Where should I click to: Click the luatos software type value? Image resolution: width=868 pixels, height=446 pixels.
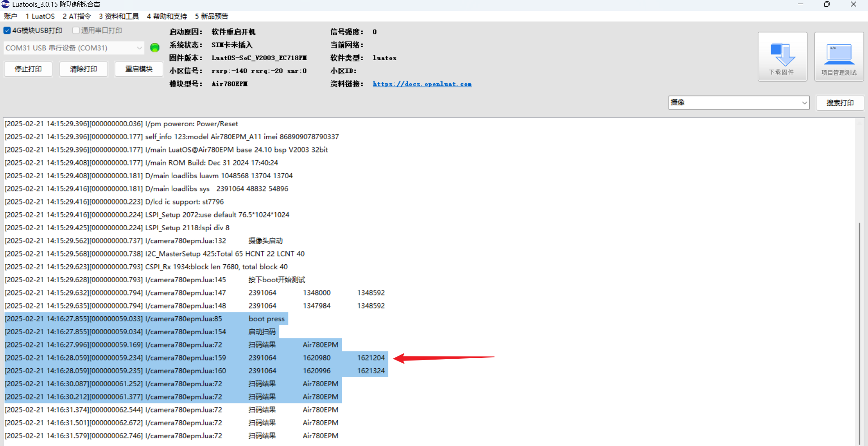pos(384,58)
